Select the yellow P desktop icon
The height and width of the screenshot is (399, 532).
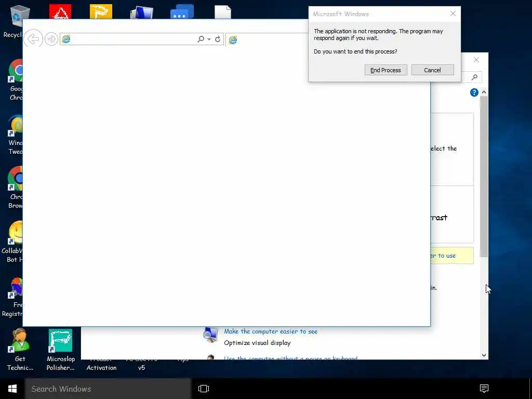point(101,11)
